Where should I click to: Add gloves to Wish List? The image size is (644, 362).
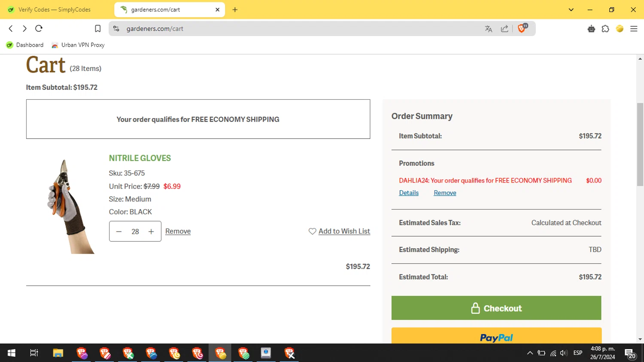coord(344,231)
